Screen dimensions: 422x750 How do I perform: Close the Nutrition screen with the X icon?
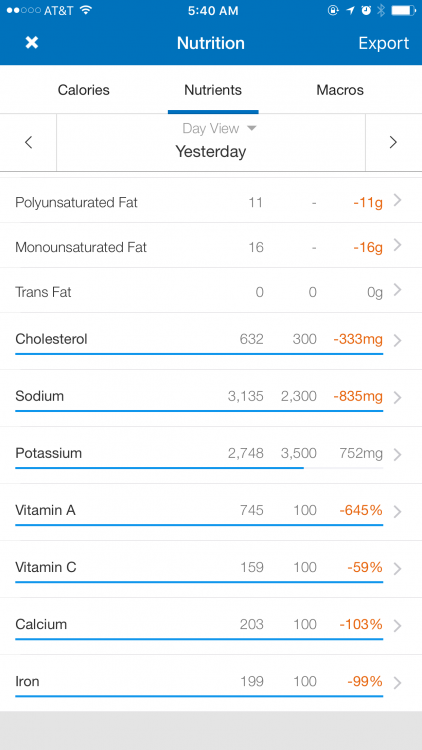point(32,43)
